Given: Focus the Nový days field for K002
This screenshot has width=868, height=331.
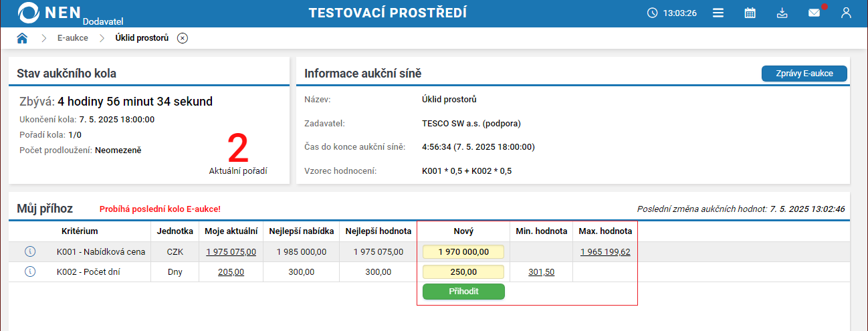Looking at the screenshot, I should click(x=463, y=272).
